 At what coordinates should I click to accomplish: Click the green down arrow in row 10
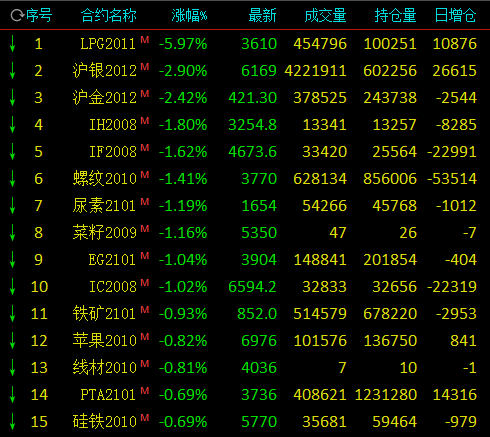click(13, 287)
